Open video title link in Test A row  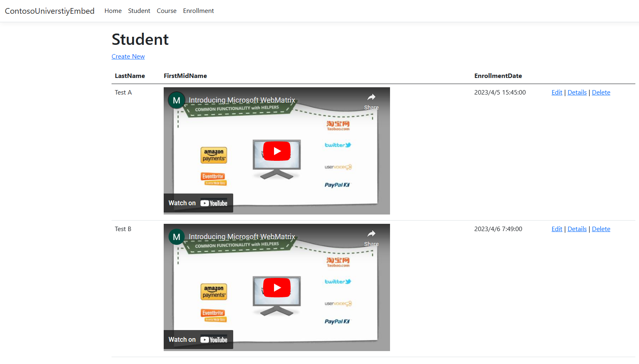pos(242,100)
